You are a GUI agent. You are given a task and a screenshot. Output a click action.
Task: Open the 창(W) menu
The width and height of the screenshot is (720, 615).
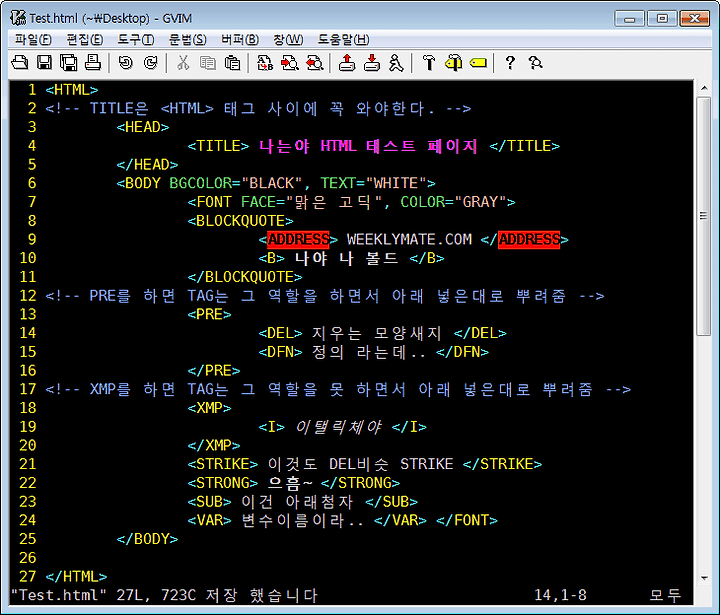pyautogui.click(x=288, y=39)
